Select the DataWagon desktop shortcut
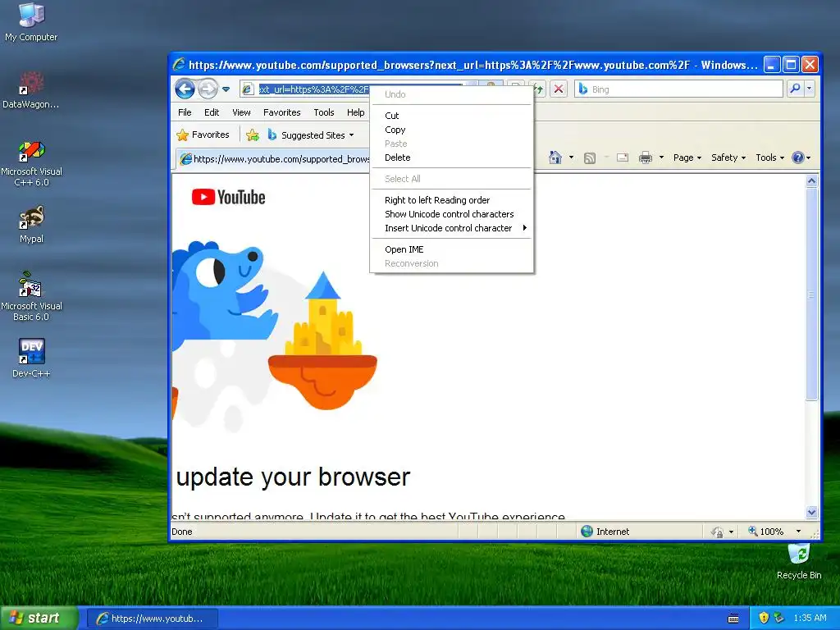Viewport: 840px width, 630px height. 31,89
